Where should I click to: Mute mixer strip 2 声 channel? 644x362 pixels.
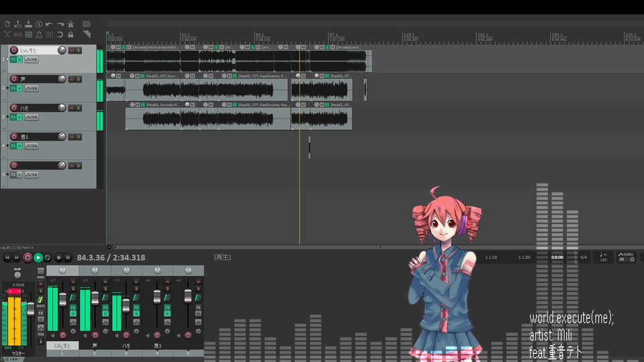pyautogui.click(x=105, y=282)
